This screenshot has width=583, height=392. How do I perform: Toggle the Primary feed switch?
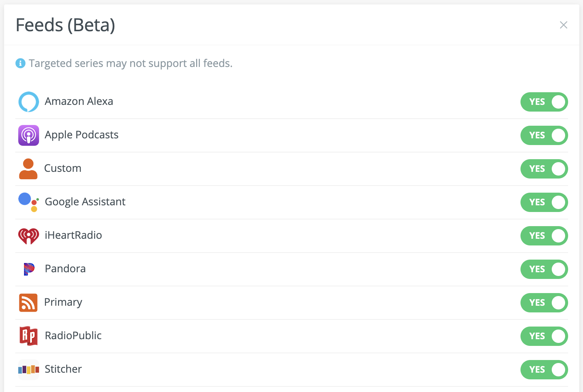(x=544, y=303)
